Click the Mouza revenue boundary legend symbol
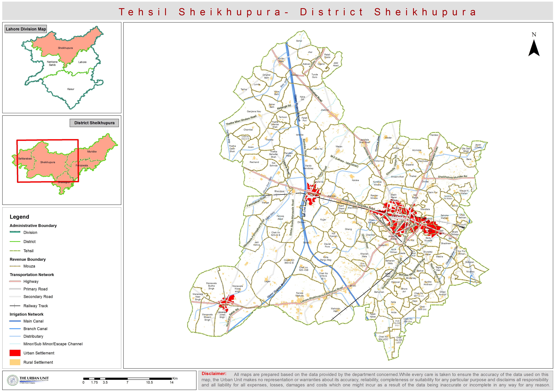Screen dimensions: 555x392 15,266
